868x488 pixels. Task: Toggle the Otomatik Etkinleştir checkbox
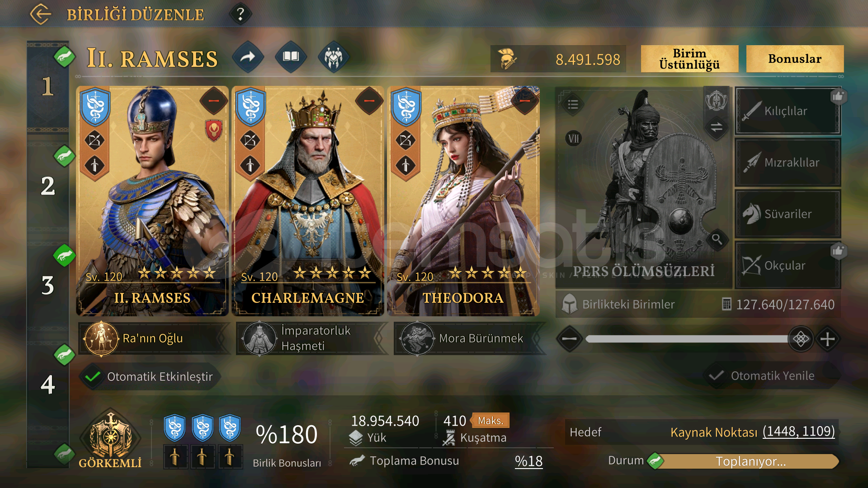coord(93,376)
